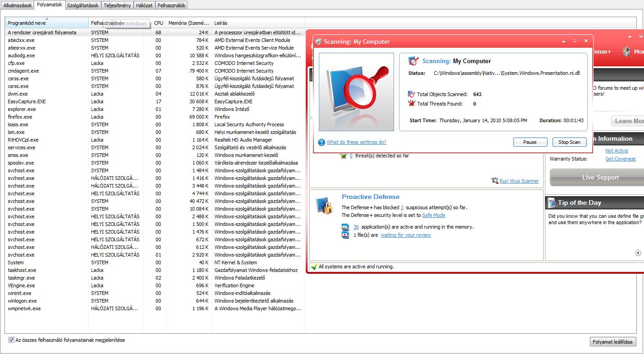Open 'What do these settings do?' link
644x354 pixels.
[356, 142]
